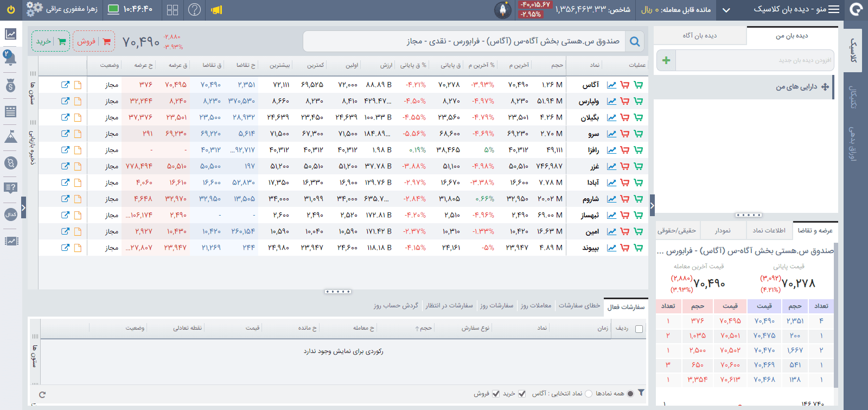Open the chart icon in left sidebar
Image resolution: width=868 pixels, height=410 pixels.
point(11,34)
